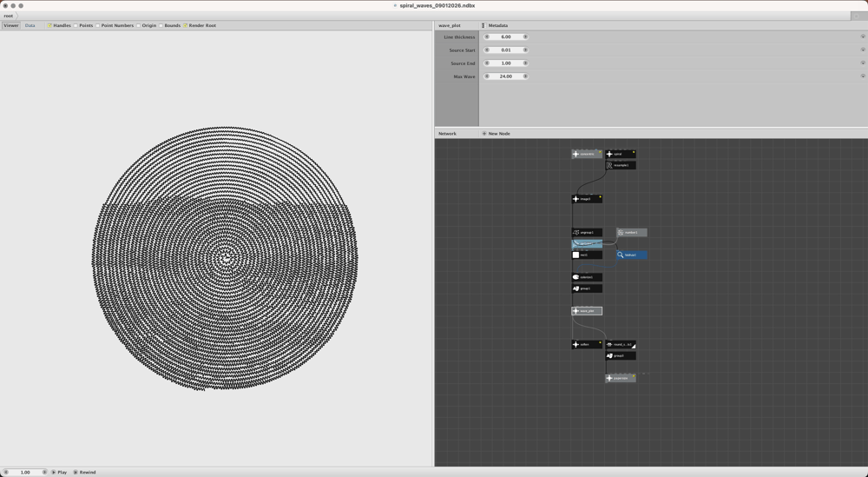868x477 pixels.
Task: Select the group3 node
Action: click(620, 355)
